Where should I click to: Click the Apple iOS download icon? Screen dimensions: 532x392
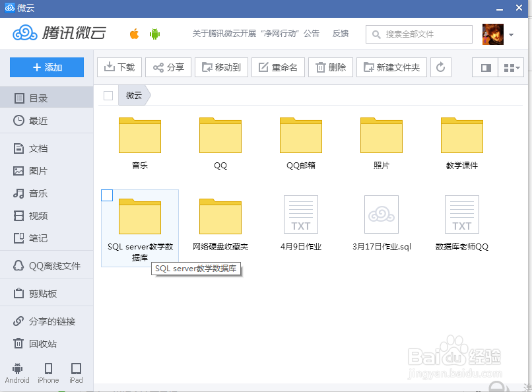coord(135,34)
